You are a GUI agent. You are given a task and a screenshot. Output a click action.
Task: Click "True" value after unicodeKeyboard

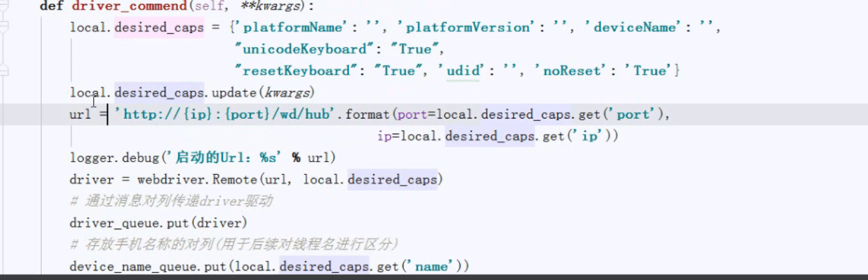pos(414,49)
